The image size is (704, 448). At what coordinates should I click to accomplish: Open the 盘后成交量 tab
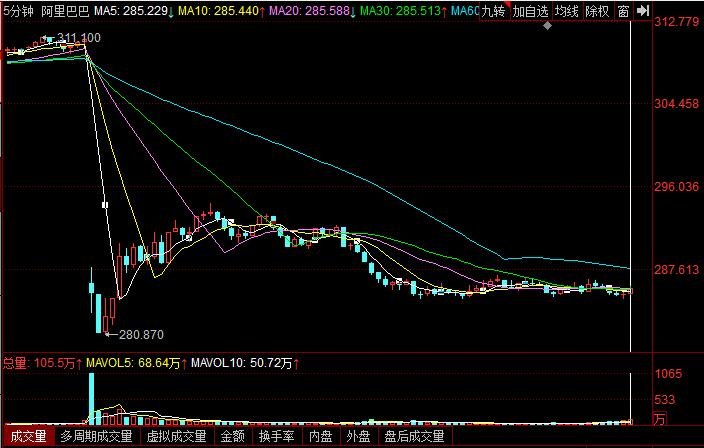tap(414, 436)
